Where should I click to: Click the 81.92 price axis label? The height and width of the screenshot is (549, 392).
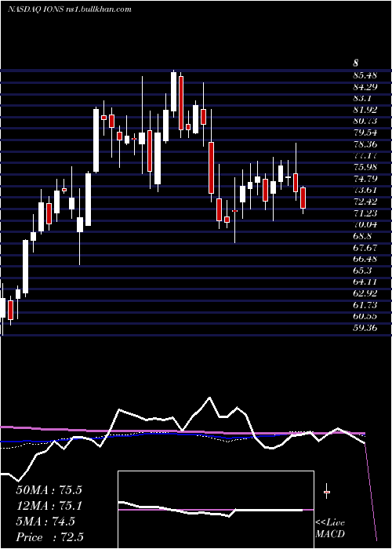click(365, 110)
